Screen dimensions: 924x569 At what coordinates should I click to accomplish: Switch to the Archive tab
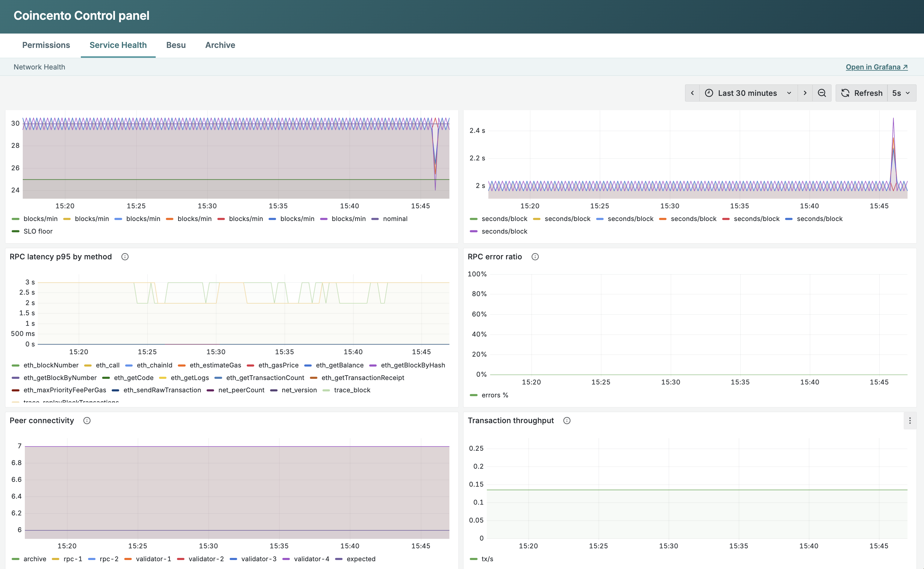pyautogui.click(x=220, y=45)
